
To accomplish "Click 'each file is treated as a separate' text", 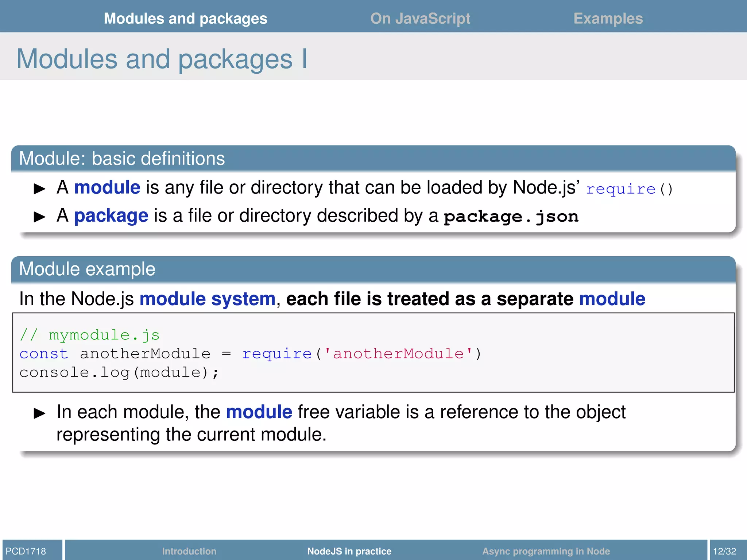I will [430, 299].
